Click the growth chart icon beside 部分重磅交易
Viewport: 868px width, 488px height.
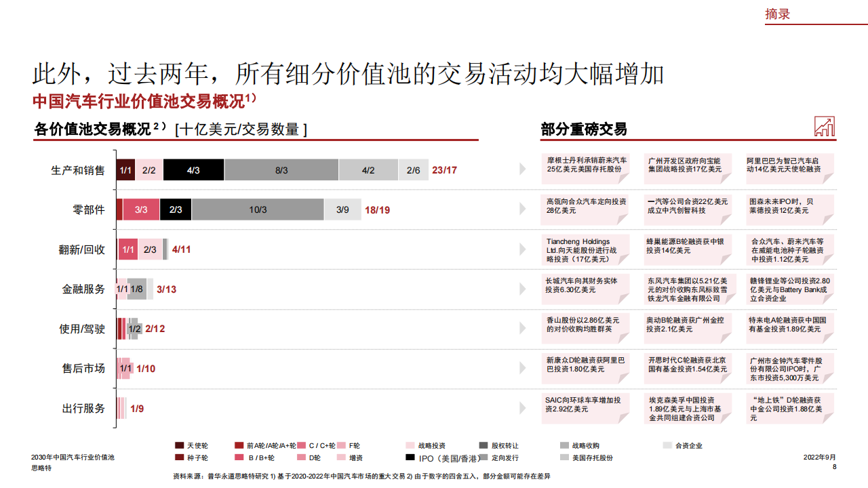[x=824, y=127]
